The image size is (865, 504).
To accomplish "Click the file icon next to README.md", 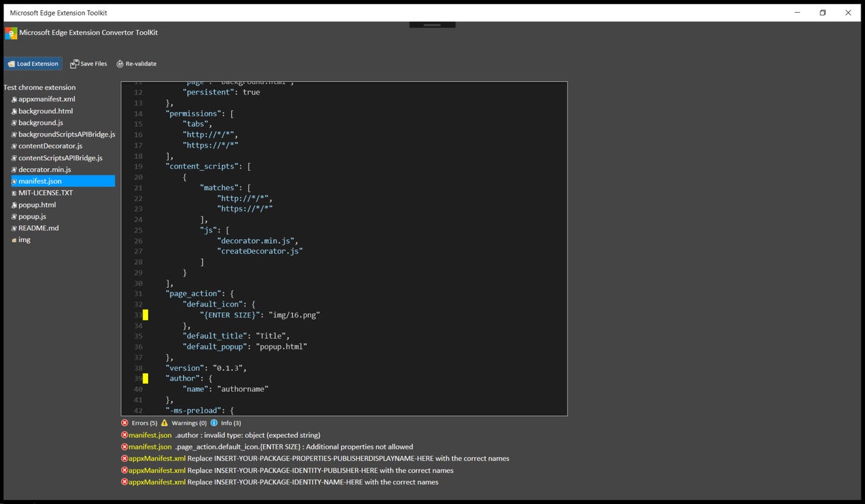I will coord(14,228).
